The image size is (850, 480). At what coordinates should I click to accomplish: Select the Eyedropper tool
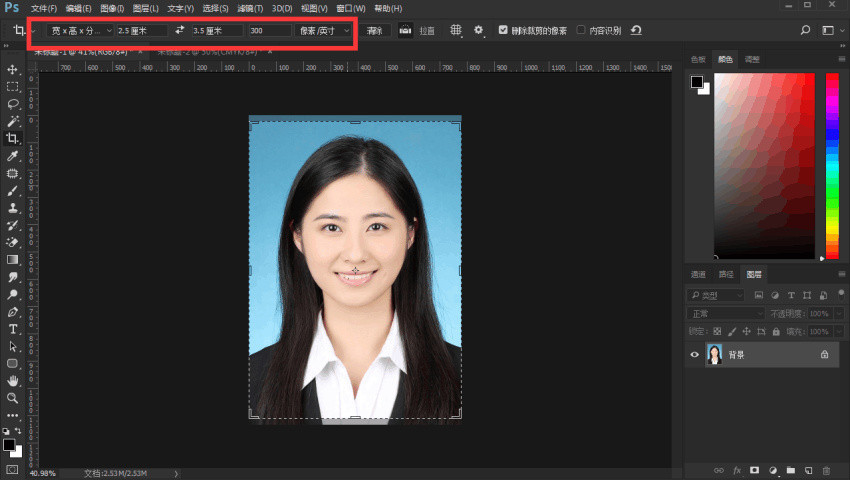tap(12, 156)
